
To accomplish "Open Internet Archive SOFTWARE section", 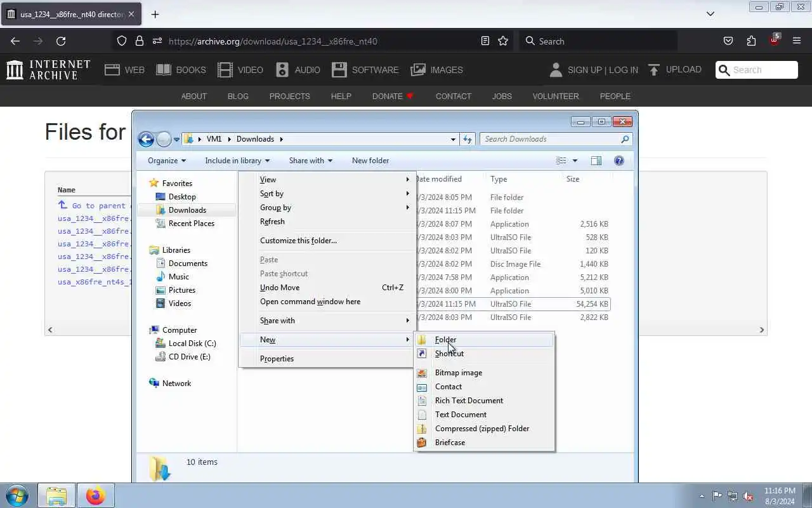I will pos(365,70).
